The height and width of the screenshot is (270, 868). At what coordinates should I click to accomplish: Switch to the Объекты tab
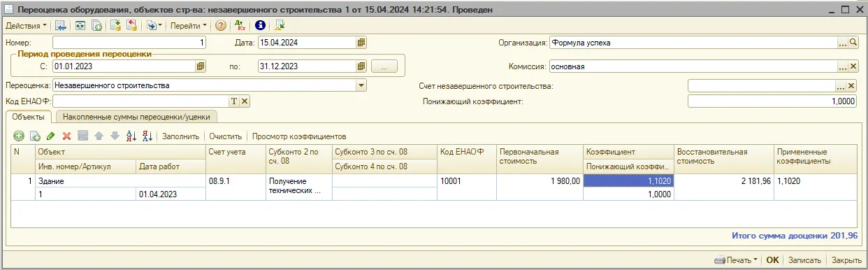[x=29, y=117]
